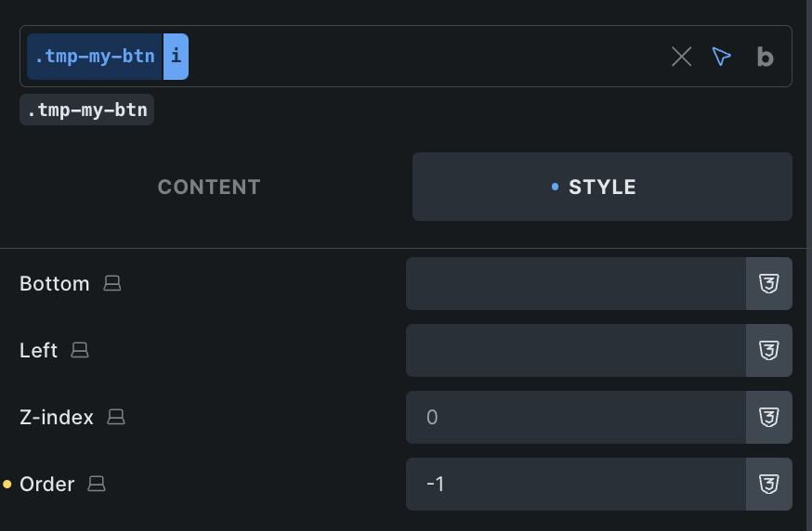Click the info icon on .tmp-my-btn chip
The image size is (812, 531).
tap(177, 57)
